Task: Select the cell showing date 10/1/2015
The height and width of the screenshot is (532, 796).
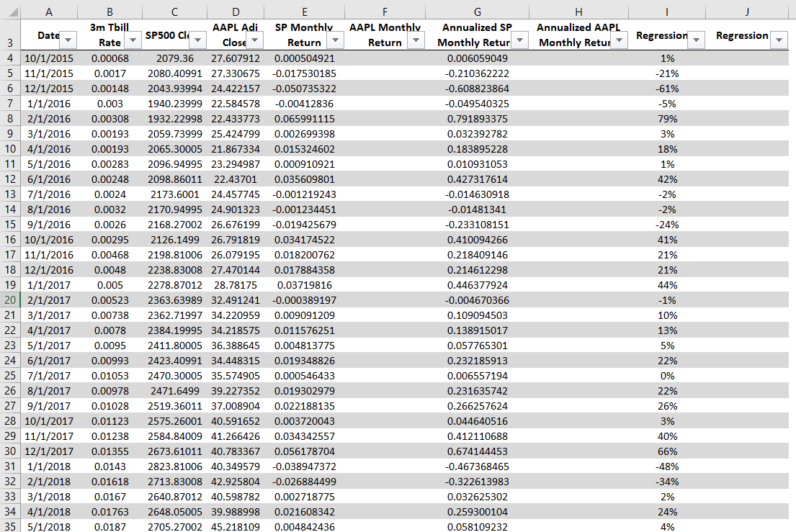Action: [x=49, y=58]
